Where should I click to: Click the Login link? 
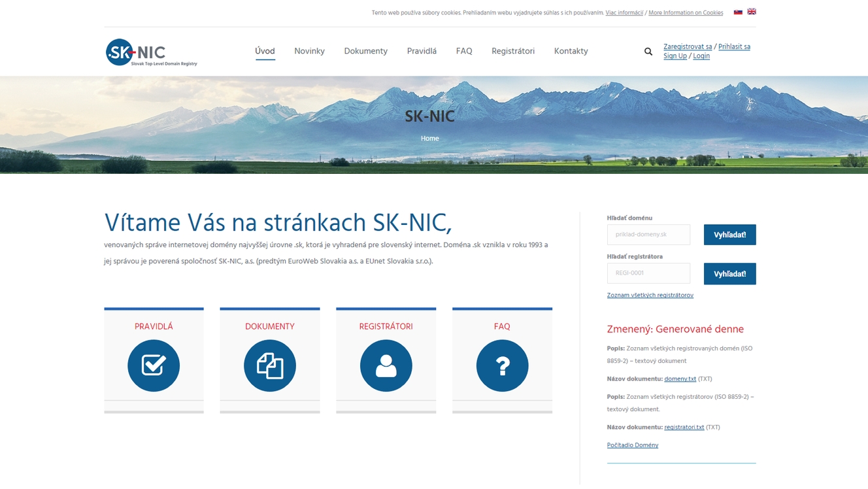(x=701, y=56)
